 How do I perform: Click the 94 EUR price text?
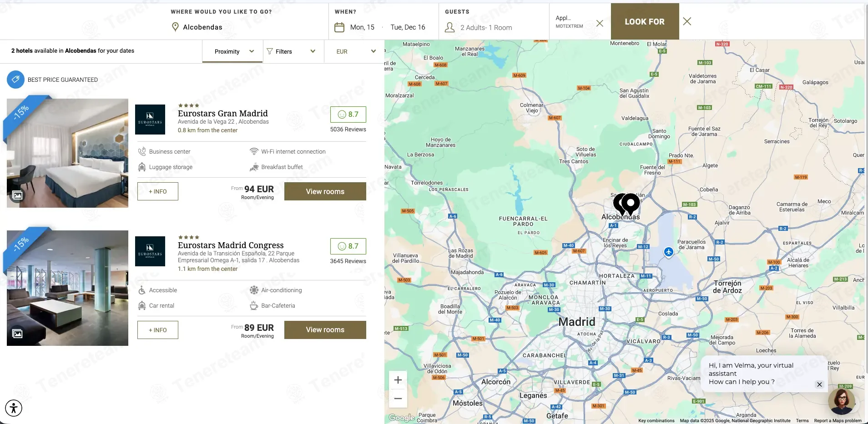point(259,189)
